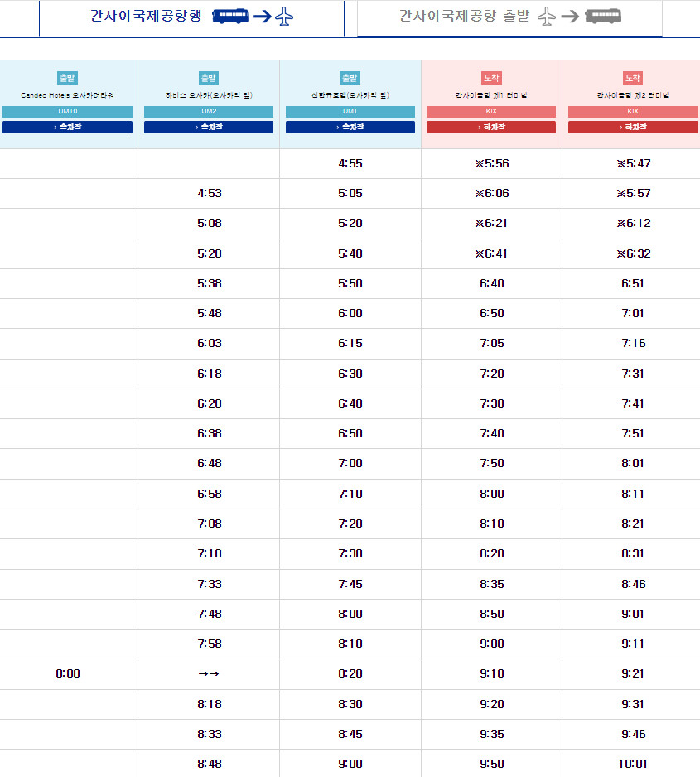Select the 6:38 departure time
Viewport: 700px width, 777px height.
(x=209, y=433)
